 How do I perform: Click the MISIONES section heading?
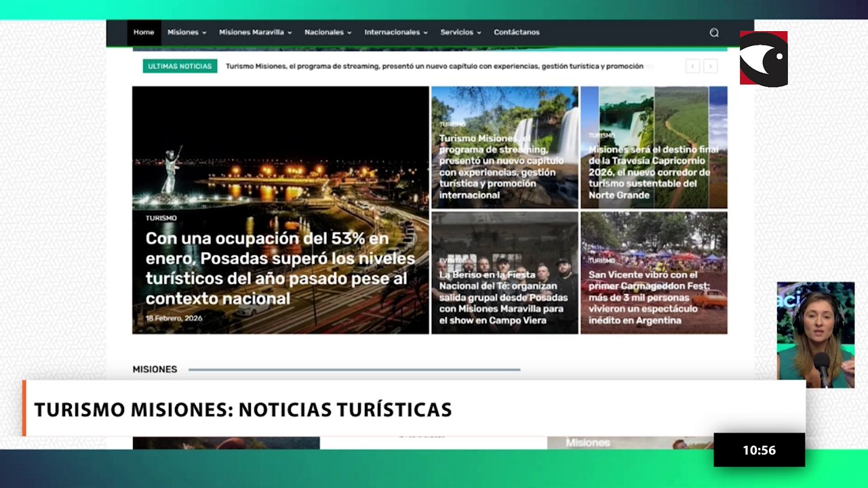click(155, 369)
